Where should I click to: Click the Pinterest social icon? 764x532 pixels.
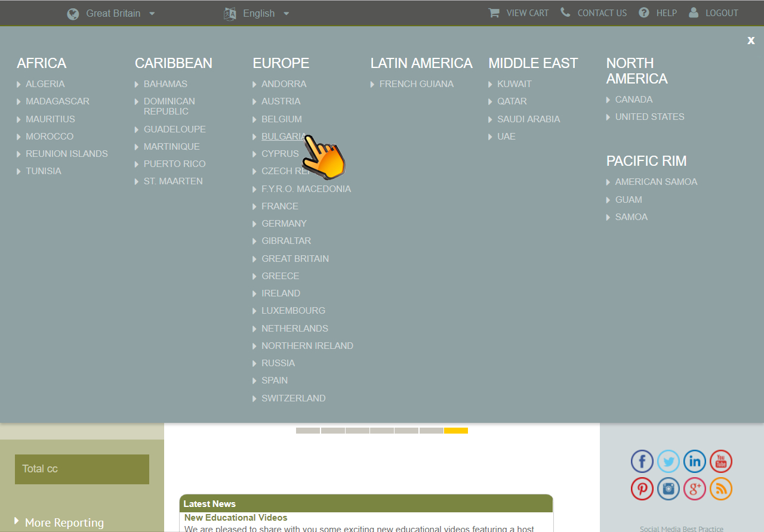pyautogui.click(x=642, y=489)
